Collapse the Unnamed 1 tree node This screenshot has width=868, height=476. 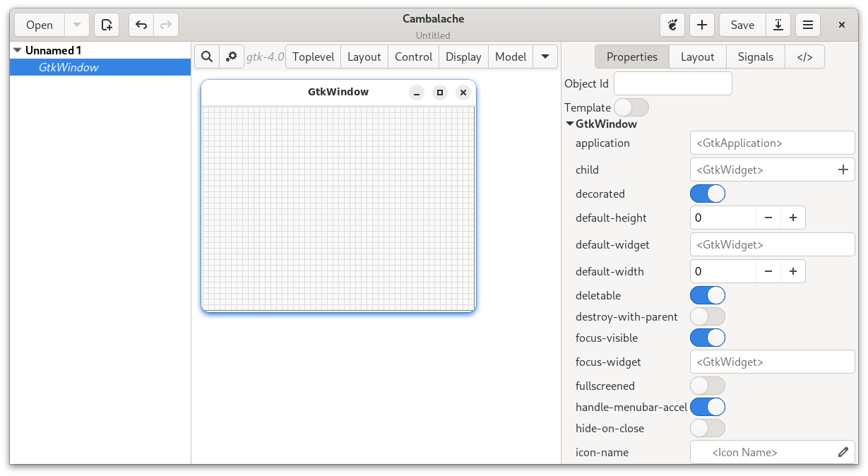click(x=18, y=50)
